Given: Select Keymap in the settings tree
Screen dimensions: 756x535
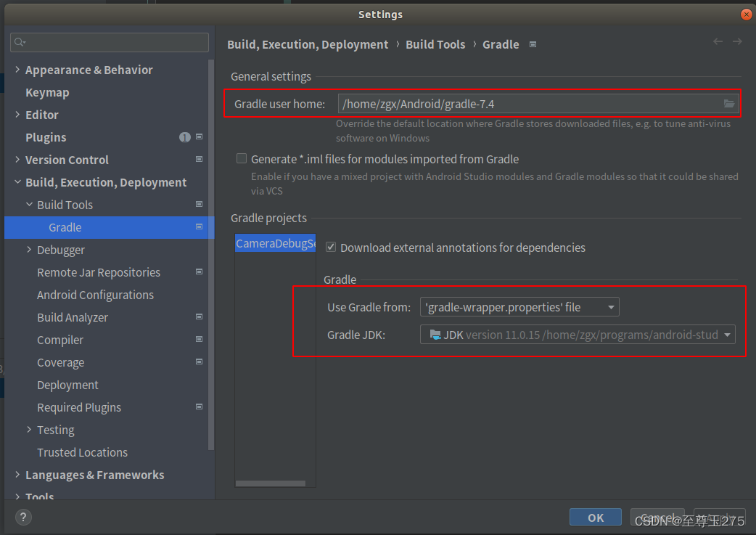Looking at the screenshot, I should point(47,93).
